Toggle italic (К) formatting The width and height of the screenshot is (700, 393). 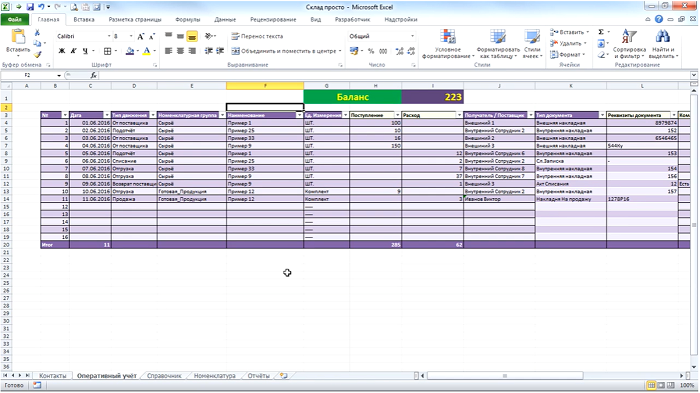73,51
